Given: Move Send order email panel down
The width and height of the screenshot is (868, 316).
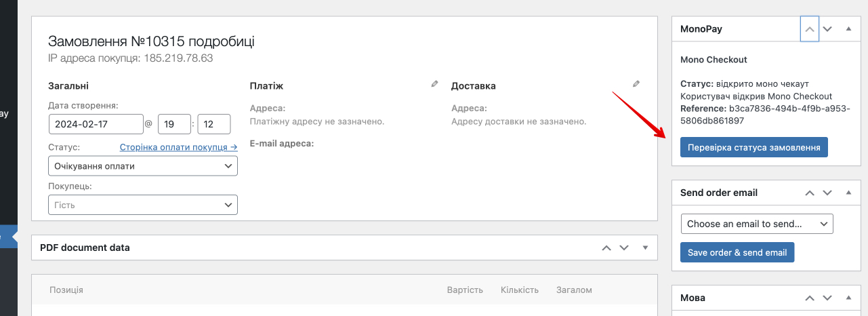Looking at the screenshot, I should click(x=827, y=193).
